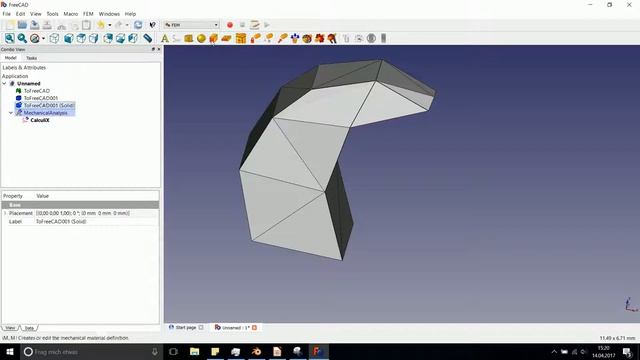Open the Windows menu
Image resolution: width=640 pixels, height=360 pixels.
tap(109, 14)
